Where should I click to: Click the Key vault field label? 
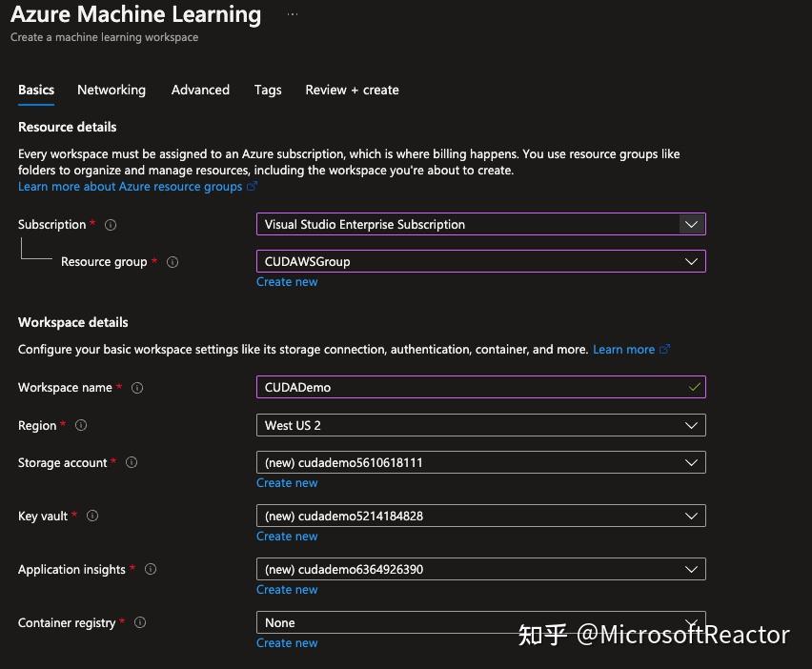pos(43,516)
